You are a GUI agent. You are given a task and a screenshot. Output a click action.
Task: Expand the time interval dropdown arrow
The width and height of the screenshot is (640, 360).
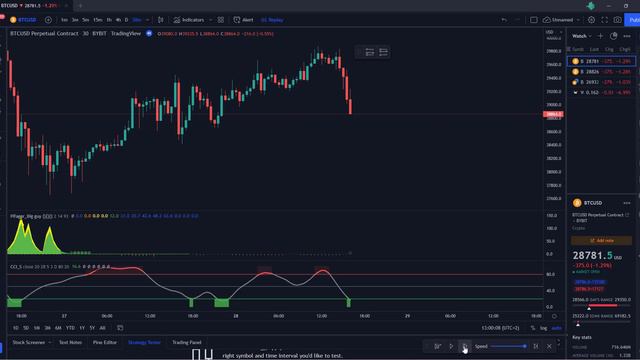point(147,20)
